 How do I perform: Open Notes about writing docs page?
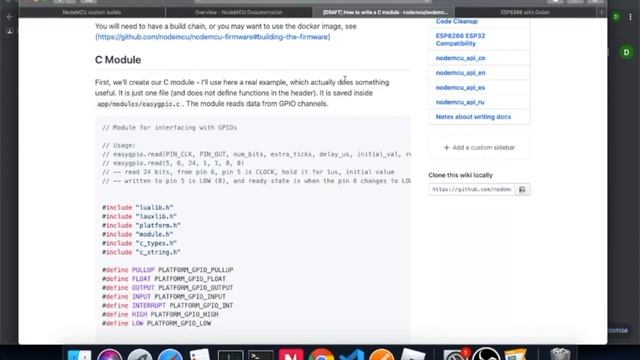[x=473, y=117]
